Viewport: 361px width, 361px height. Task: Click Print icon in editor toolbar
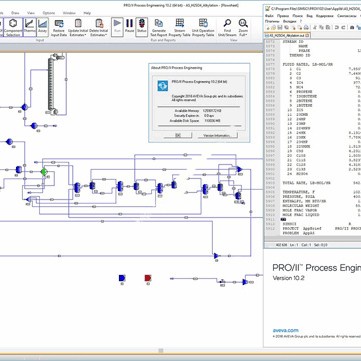(306, 27)
